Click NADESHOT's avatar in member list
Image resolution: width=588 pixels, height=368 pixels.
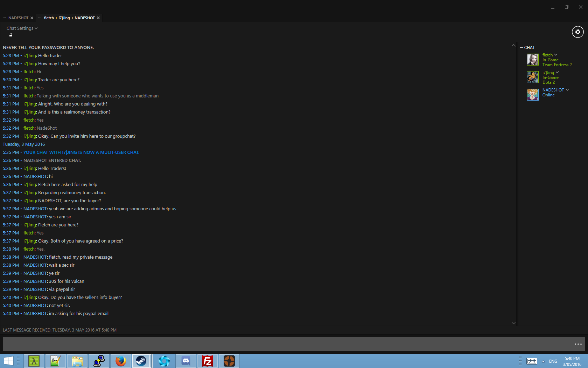(x=532, y=94)
